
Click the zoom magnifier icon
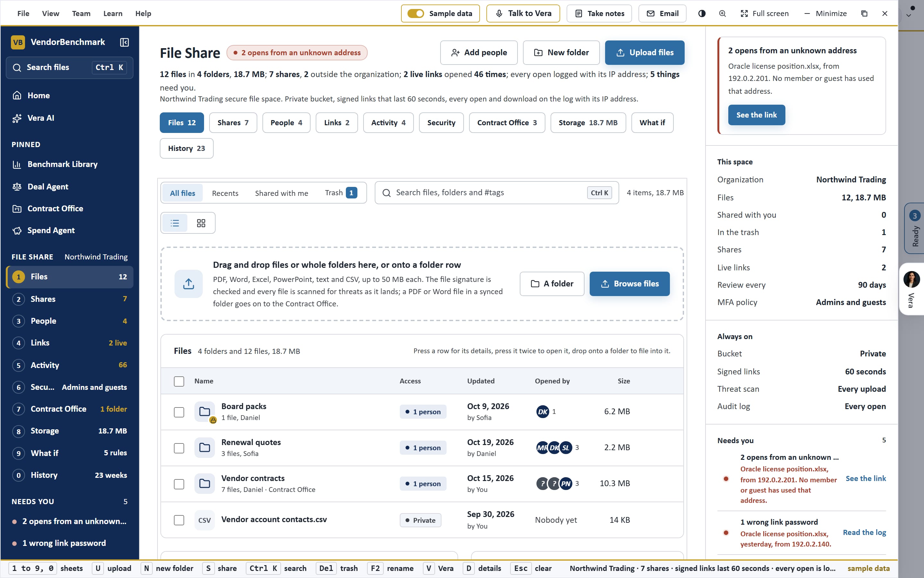tap(723, 13)
